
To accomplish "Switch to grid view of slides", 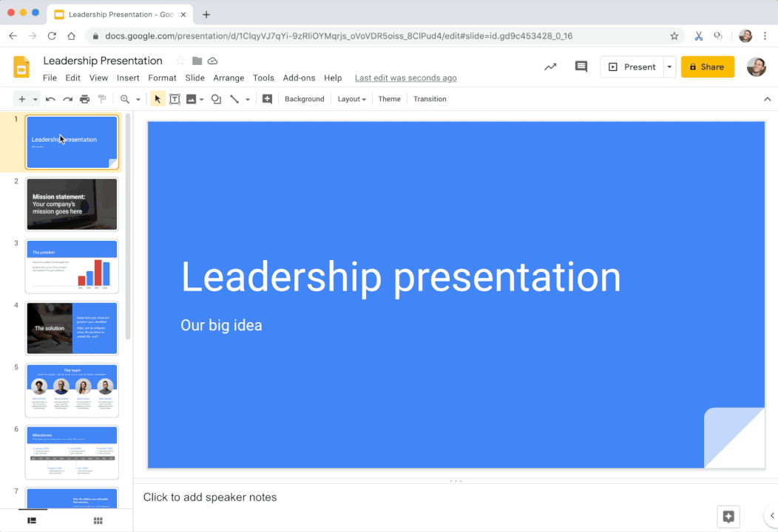I will coord(97,520).
